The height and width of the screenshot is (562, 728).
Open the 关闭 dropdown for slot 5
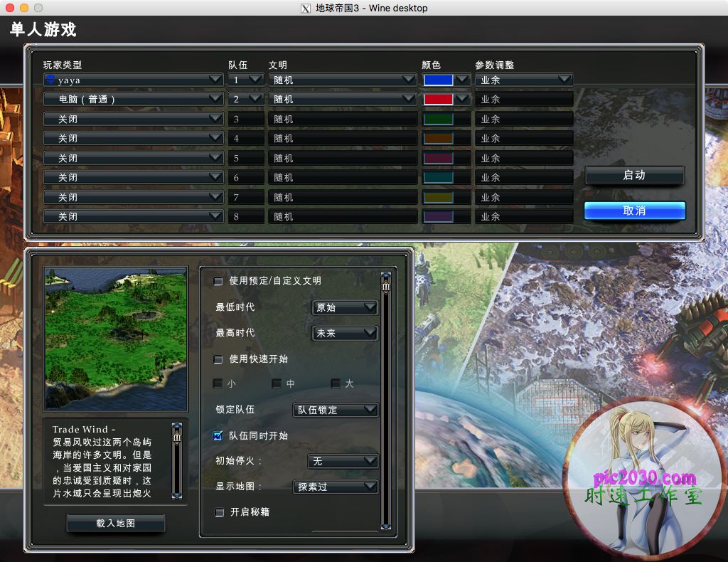(133, 158)
